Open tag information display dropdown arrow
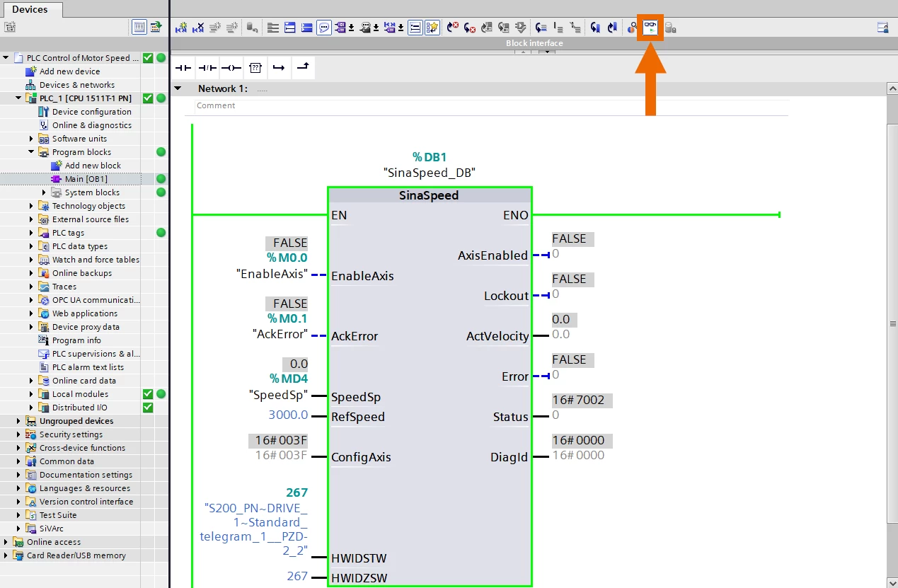This screenshot has width=898, height=588. [x=376, y=28]
